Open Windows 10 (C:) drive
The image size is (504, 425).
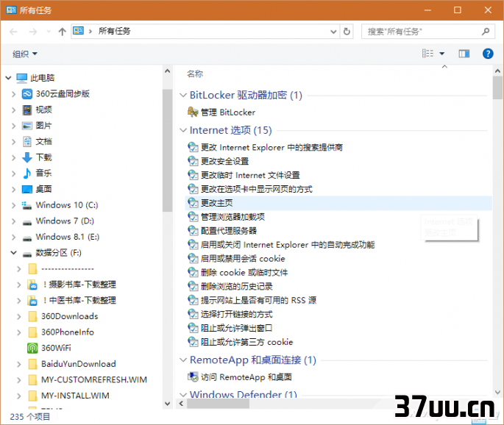click(x=67, y=205)
